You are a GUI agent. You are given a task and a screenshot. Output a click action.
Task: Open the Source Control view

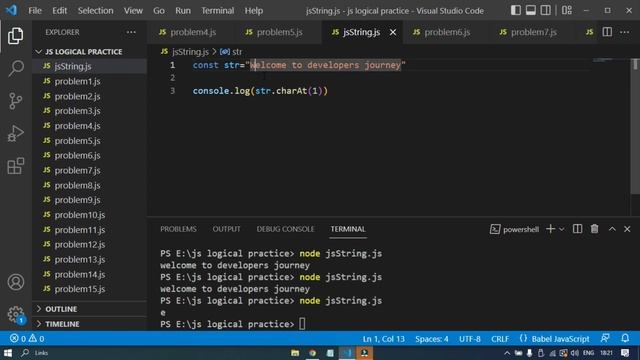pos(16,101)
